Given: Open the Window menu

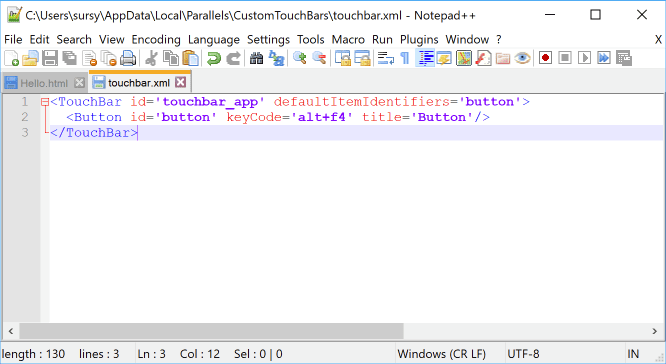Looking at the screenshot, I should click(x=467, y=40).
